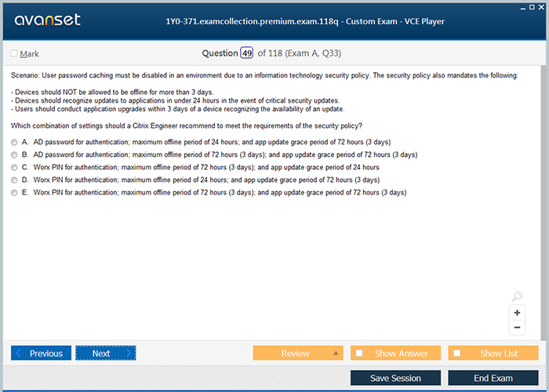Select option D, Worx PIN with 24 hours offline
This screenshot has height=392, width=549.
[x=14, y=180]
